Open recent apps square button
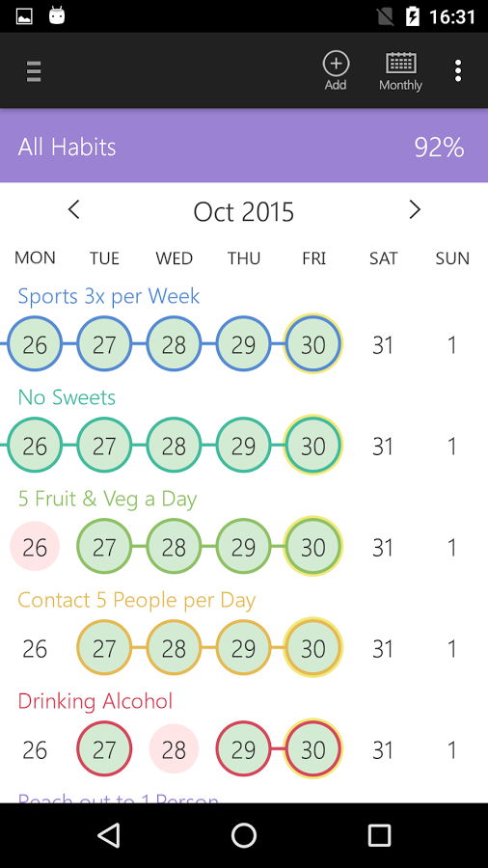The image size is (488, 868). (380, 835)
